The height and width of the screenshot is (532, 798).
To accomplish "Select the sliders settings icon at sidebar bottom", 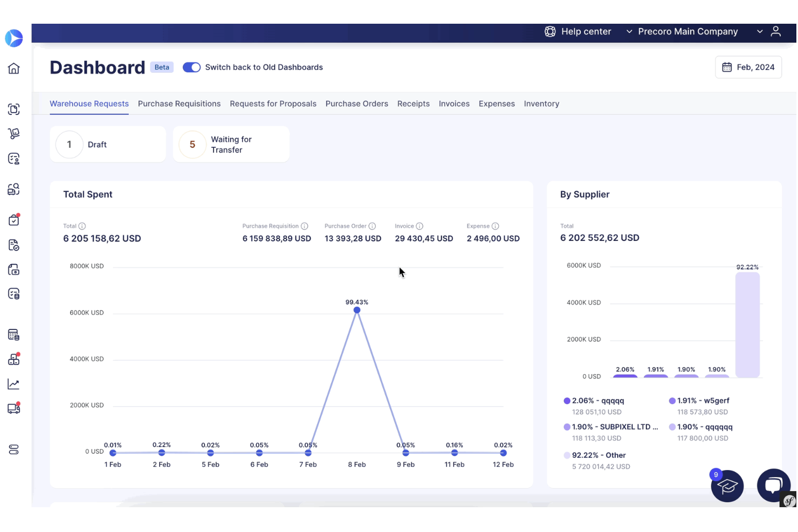I will point(14,449).
